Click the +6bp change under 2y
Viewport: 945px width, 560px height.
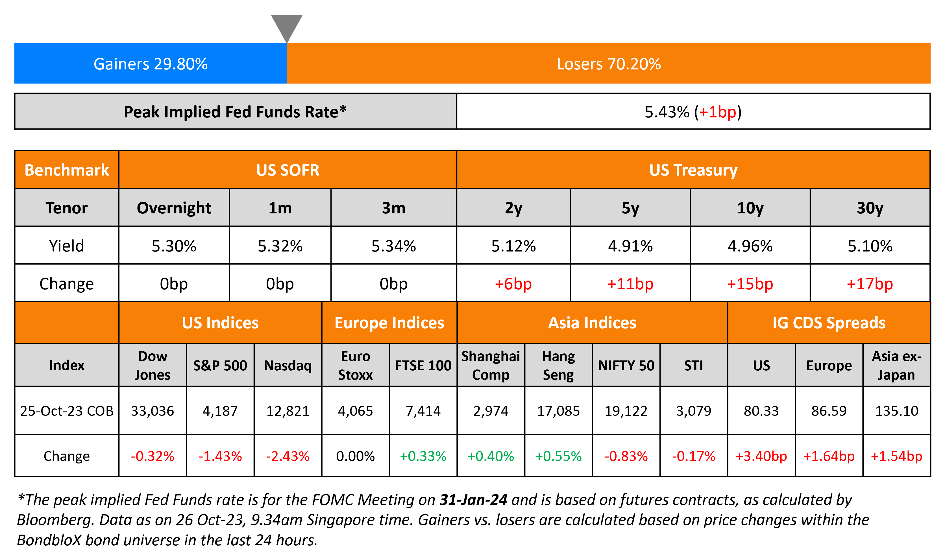pyautogui.click(x=513, y=284)
